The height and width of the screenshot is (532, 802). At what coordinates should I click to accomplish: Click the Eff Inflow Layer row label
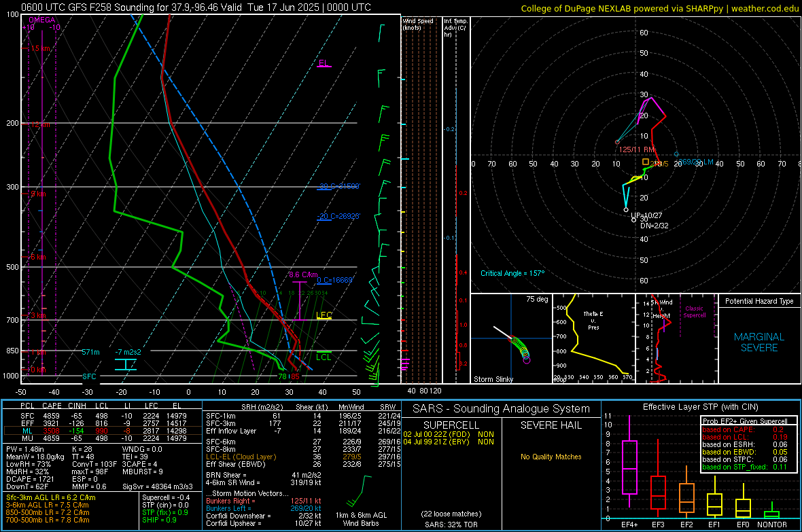pos(231,431)
